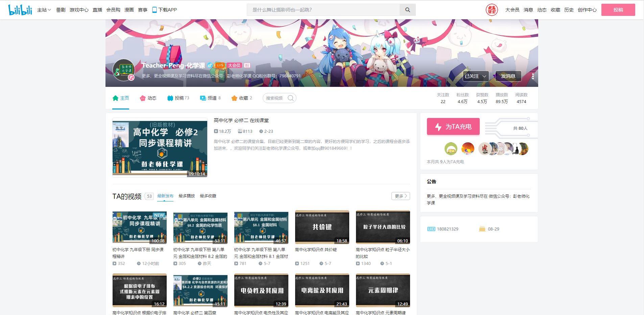
Task: Sort videos by 最多播放
Action: click(x=187, y=196)
